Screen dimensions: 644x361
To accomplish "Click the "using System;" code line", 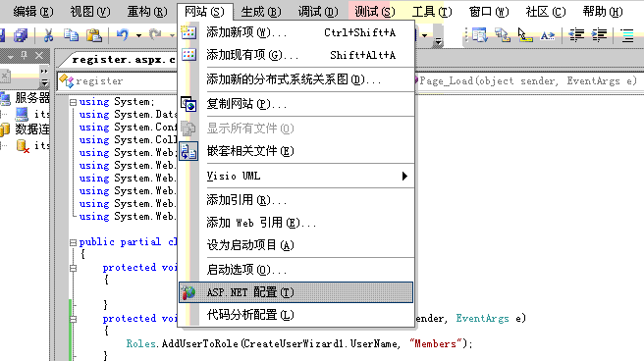I will pos(117,102).
